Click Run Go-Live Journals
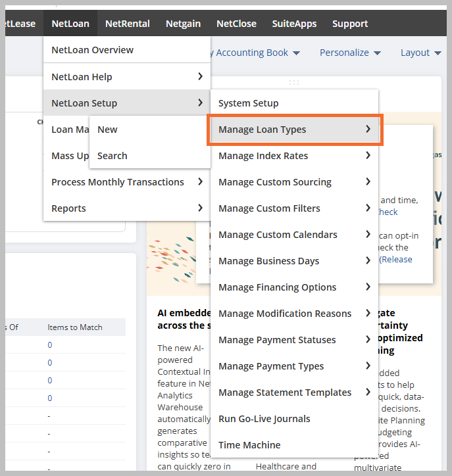 pos(294,419)
